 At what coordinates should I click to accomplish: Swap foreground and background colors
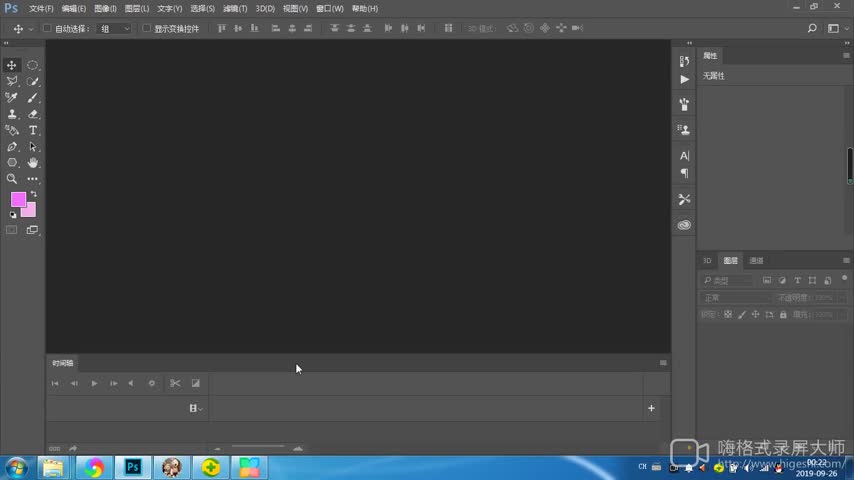click(34, 194)
